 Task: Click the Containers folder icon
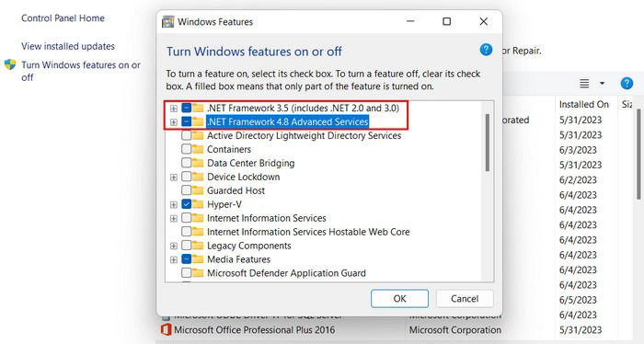point(198,149)
